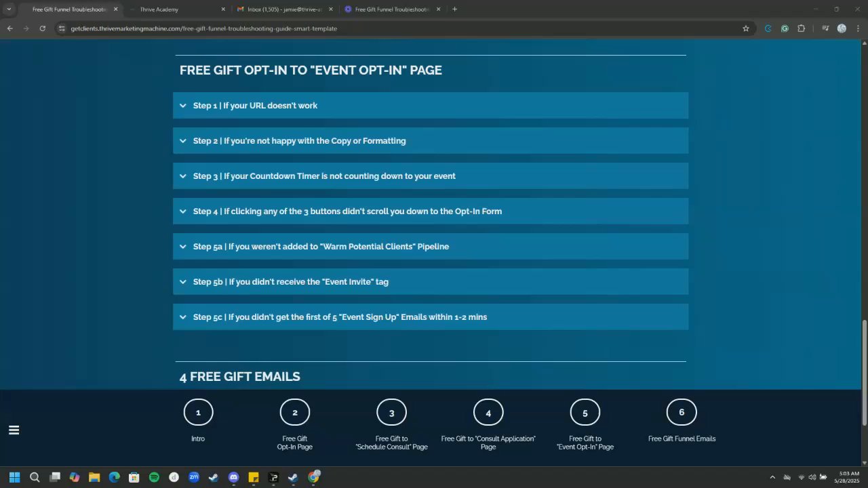
Task: Select step circle 1 Intro
Action: 198,412
